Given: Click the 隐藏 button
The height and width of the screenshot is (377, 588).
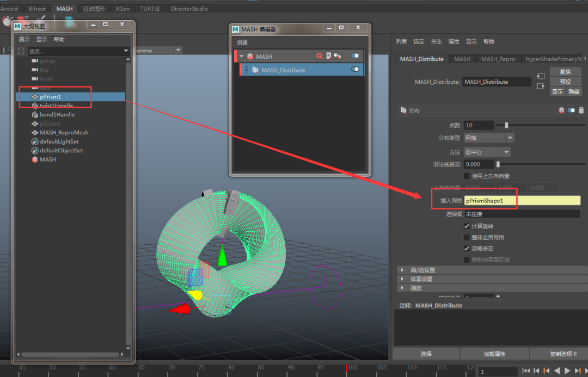Looking at the screenshot, I should coord(574,91).
